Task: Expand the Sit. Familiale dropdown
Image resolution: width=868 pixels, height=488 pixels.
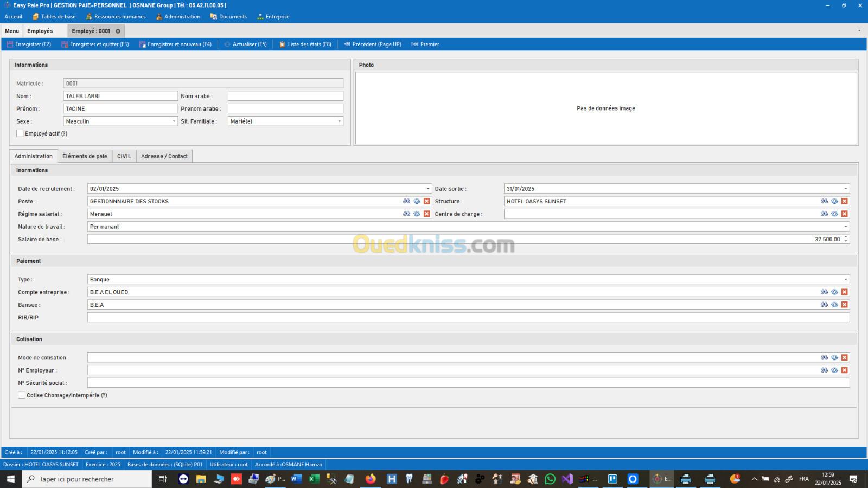Action: [339, 121]
